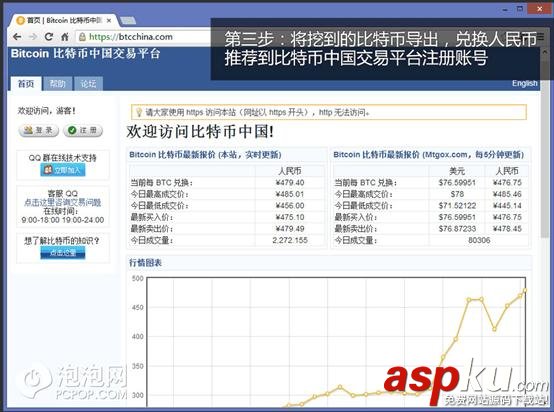Click site title Bitcoin 比特币中国交易平台
The width and height of the screenshot is (554, 412).
(86, 54)
